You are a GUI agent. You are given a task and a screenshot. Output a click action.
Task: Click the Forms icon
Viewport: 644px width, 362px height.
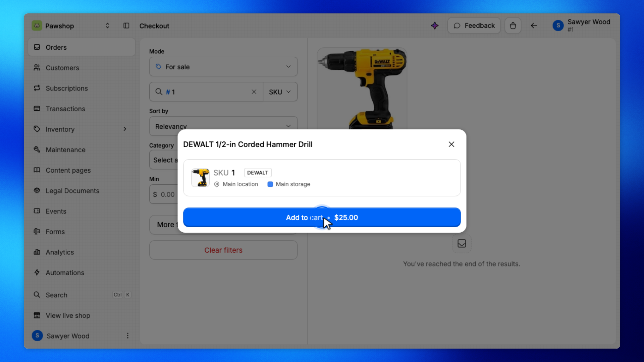[x=37, y=231]
